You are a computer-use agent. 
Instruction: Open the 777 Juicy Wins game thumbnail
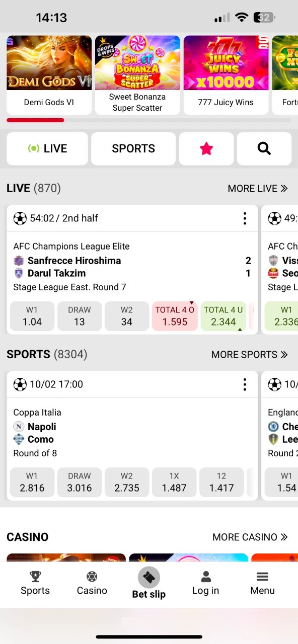pyautogui.click(x=226, y=62)
